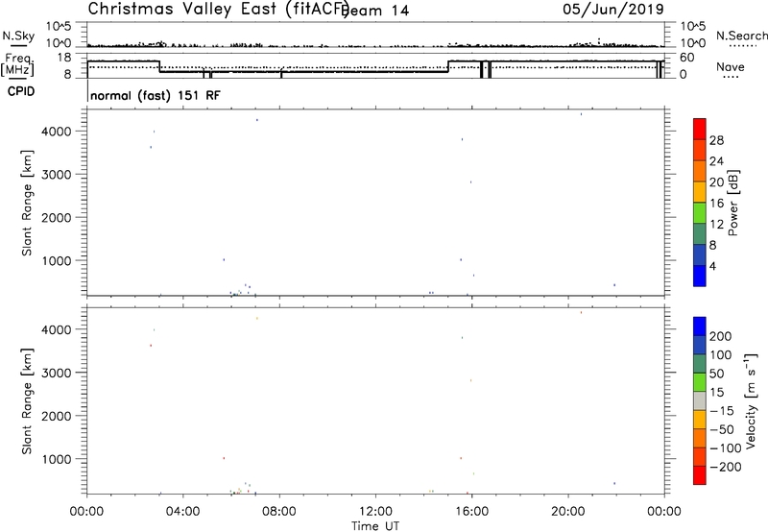The image size is (768, 532).
Task: Click the 20:00 time tick label
Action: [568, 512]
